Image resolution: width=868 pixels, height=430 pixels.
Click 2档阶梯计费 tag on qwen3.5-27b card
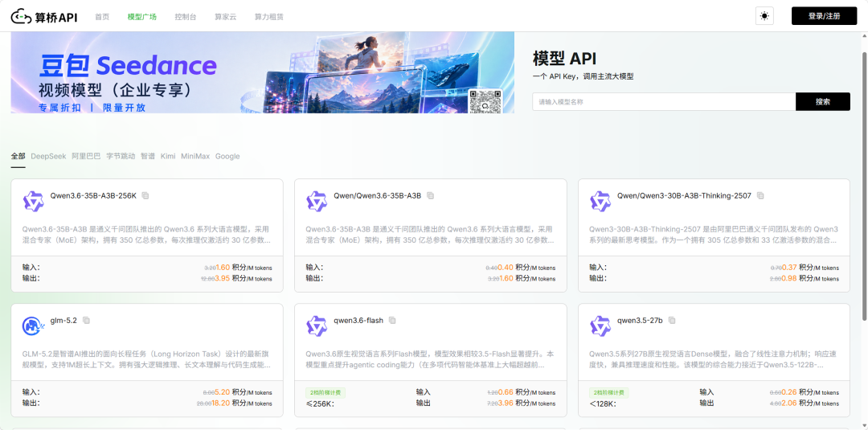coord(609,393)
